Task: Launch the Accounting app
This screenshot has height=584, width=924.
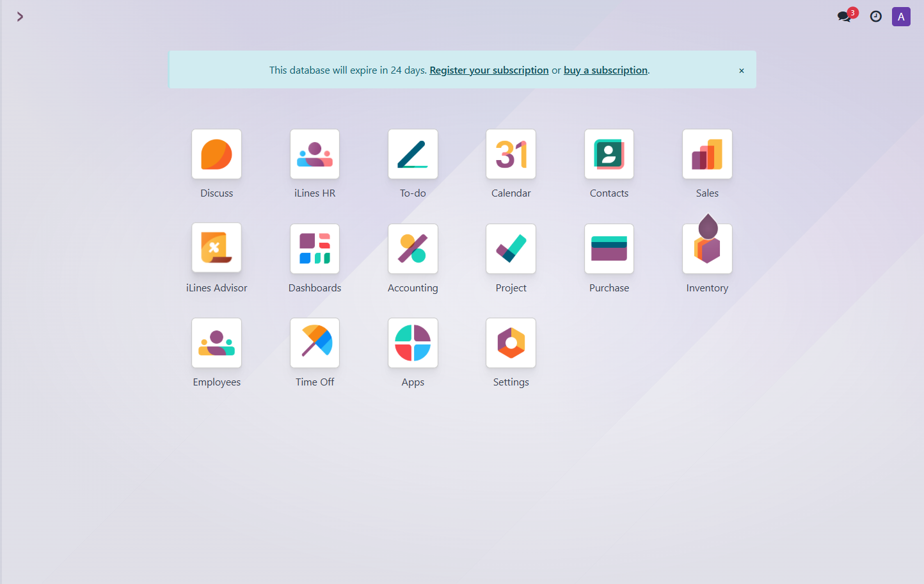Action: coord(413,248)
